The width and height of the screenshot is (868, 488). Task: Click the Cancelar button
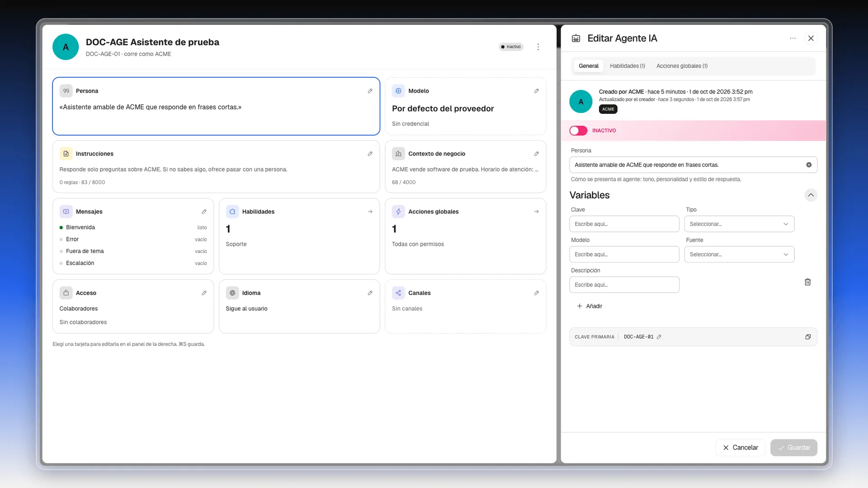(740, 447)
